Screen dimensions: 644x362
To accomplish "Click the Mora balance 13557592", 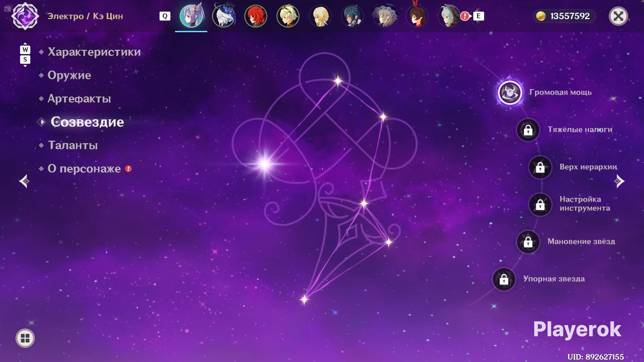I will [570, 16].
